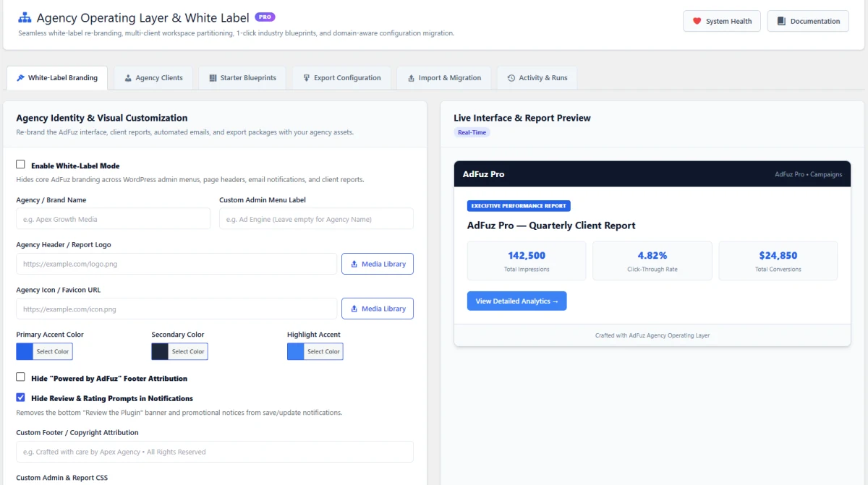Click the user icon on Agency Clients tab
Screen dimensions: 868x485
pyautogui.click(x=128, y=78)
